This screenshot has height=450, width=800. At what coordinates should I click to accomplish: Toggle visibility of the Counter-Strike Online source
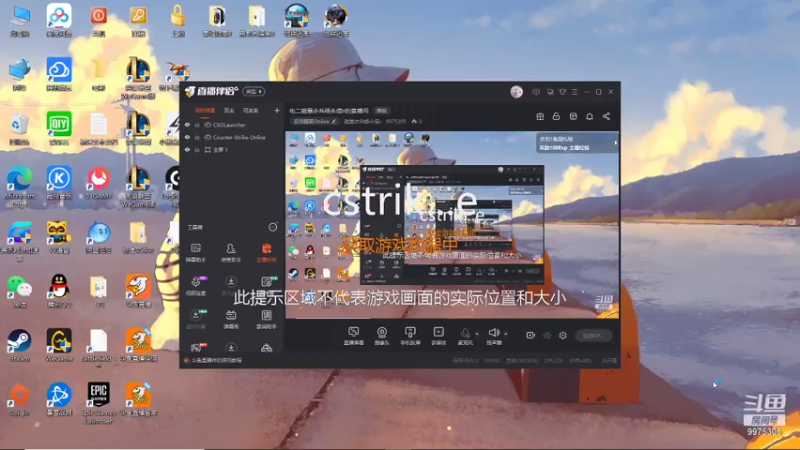pyautogui.click(x=187, y=137)
